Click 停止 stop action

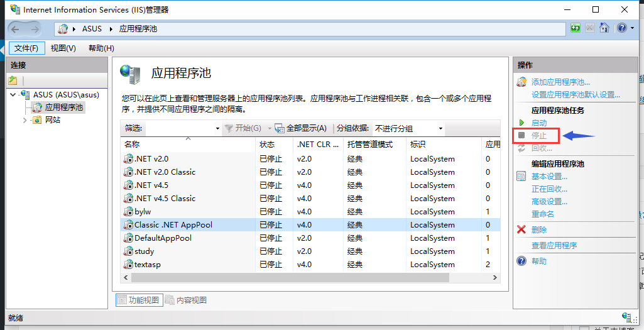click(x=539, y=135)
